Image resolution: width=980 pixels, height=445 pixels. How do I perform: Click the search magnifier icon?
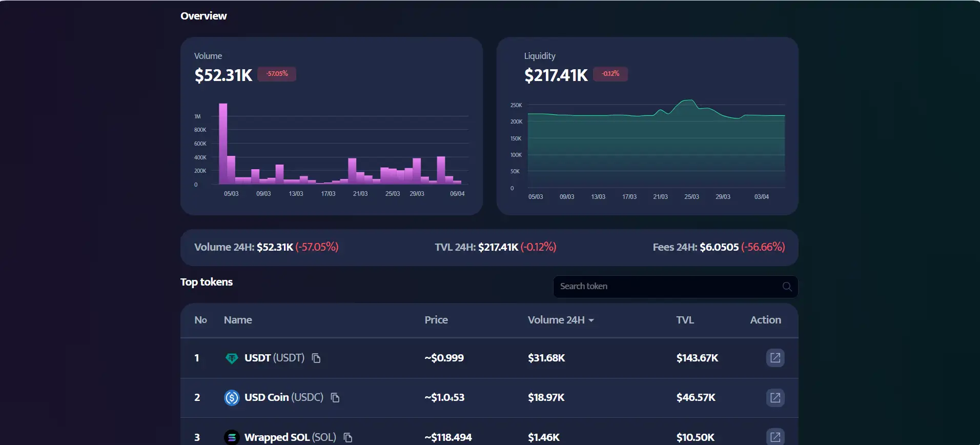(x=787, y=287)
